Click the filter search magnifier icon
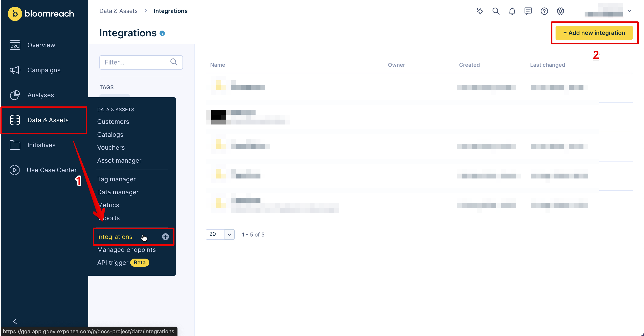The width and height of the screenshot is (644, 336). [x=174, y=62]
